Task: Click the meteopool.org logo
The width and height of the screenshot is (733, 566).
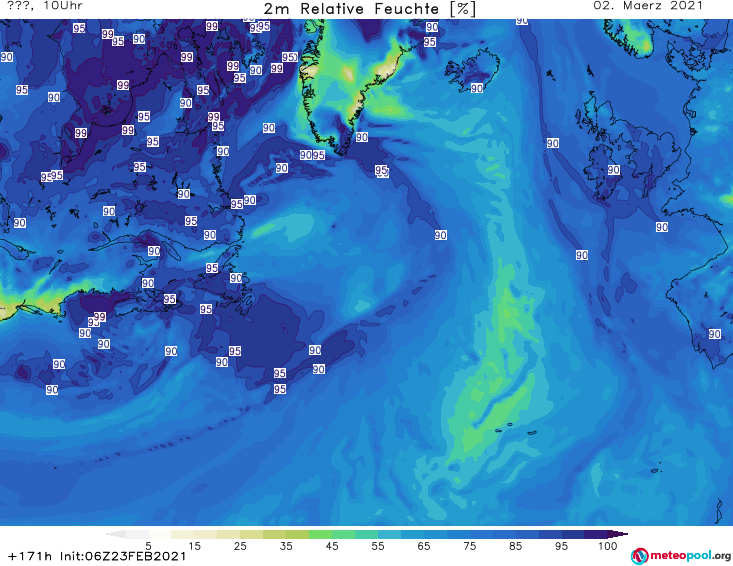Action: [681, 556]
